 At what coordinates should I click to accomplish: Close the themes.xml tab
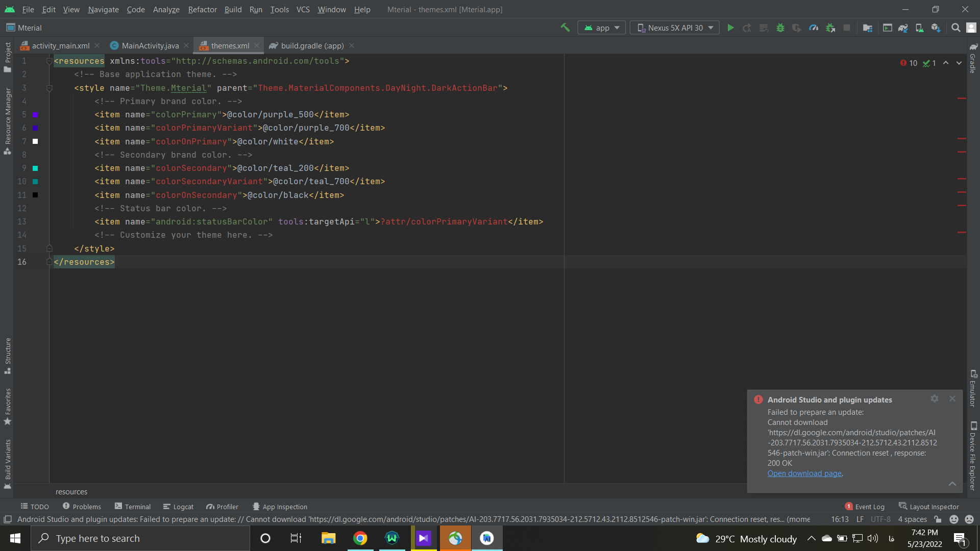(257, 45)
